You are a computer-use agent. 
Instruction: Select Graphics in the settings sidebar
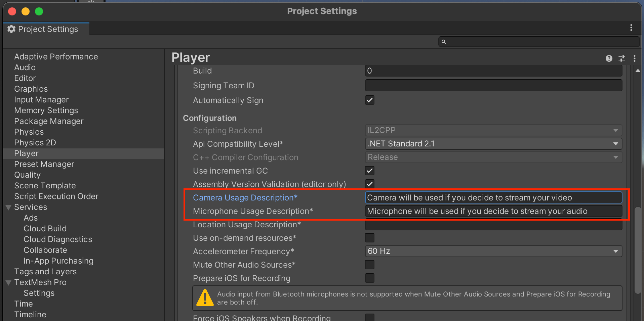pyautogui.click(x=31, y=89)
